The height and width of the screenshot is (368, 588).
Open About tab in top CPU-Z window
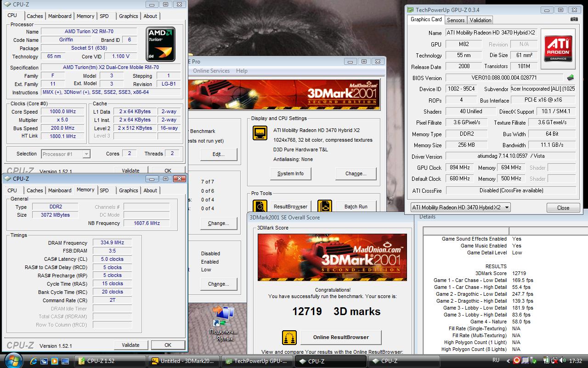click(150, 16)
